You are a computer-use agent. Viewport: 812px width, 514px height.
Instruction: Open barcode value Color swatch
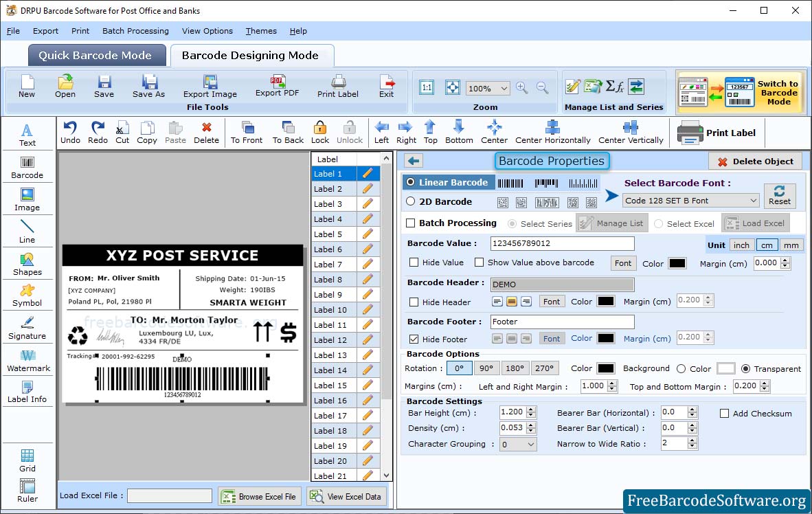677,263
